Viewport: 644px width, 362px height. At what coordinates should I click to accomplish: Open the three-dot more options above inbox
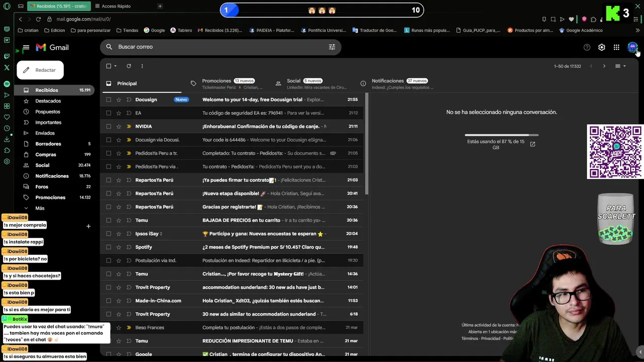(142, 66)
